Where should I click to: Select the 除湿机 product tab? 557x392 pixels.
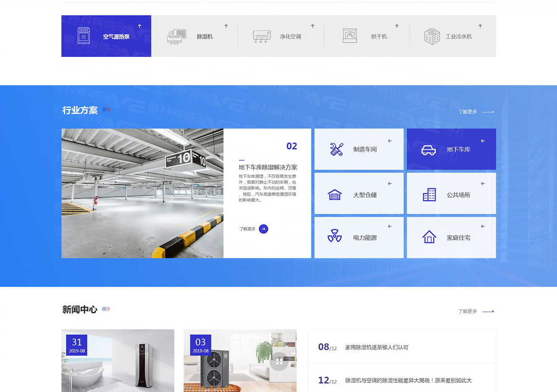tap(205, 37)
